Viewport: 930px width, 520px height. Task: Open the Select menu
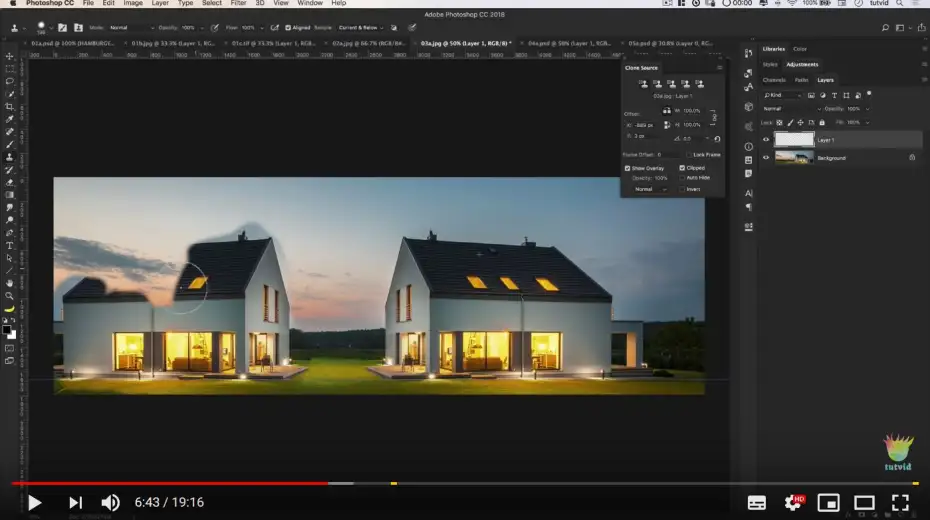[x=212, y=3]
